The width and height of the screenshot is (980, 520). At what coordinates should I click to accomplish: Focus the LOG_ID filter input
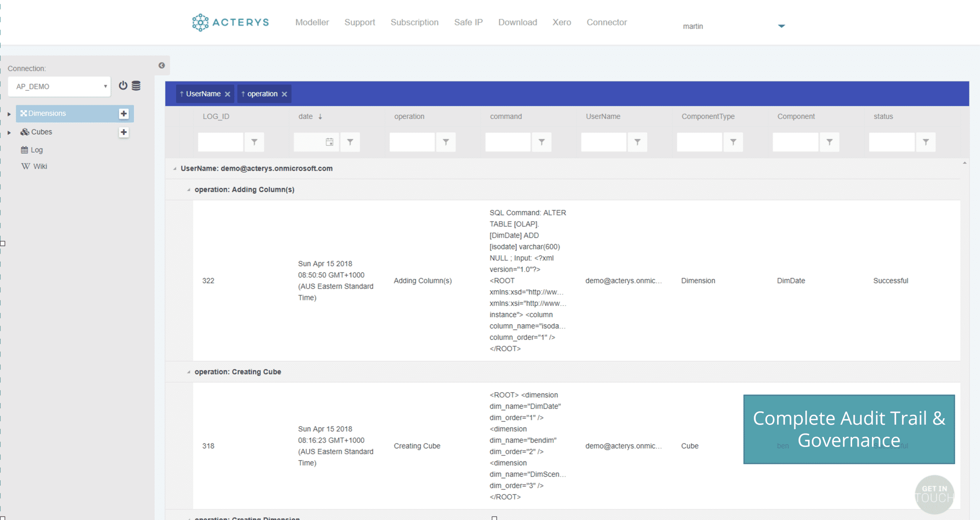pos(220,142)
